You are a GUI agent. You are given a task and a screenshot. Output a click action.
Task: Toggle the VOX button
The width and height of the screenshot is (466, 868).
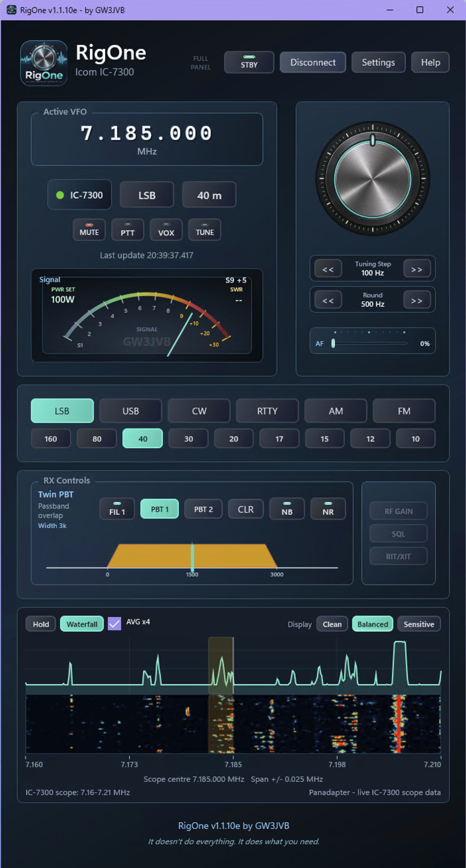pos(166,230)
